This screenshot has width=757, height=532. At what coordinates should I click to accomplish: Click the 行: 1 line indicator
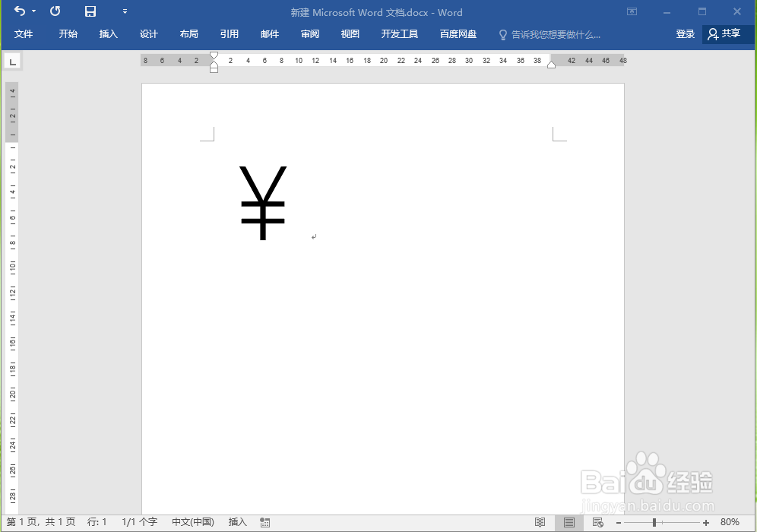97,522
